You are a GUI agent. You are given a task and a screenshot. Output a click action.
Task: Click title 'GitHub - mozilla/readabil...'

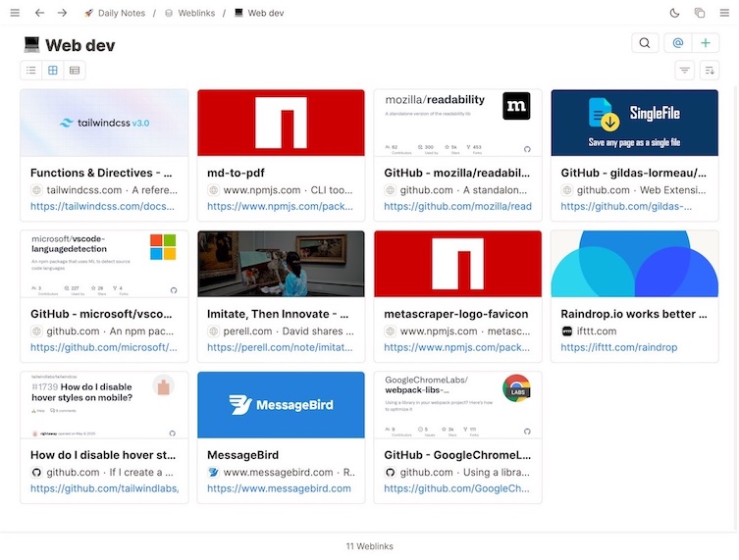click(x=456, y=173)
